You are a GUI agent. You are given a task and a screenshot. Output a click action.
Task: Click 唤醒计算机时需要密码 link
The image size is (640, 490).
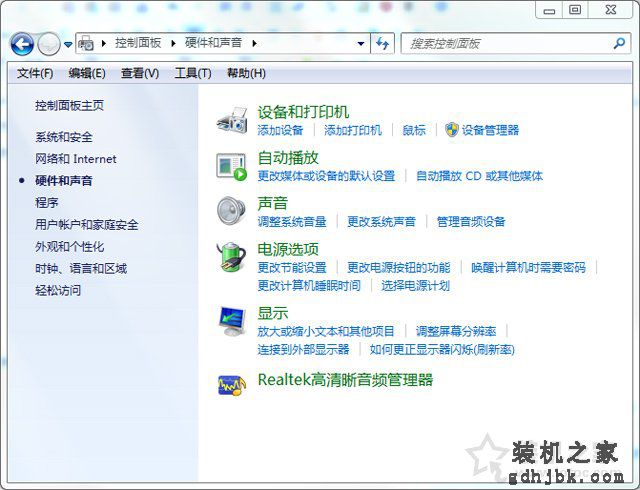click(529, 267)
